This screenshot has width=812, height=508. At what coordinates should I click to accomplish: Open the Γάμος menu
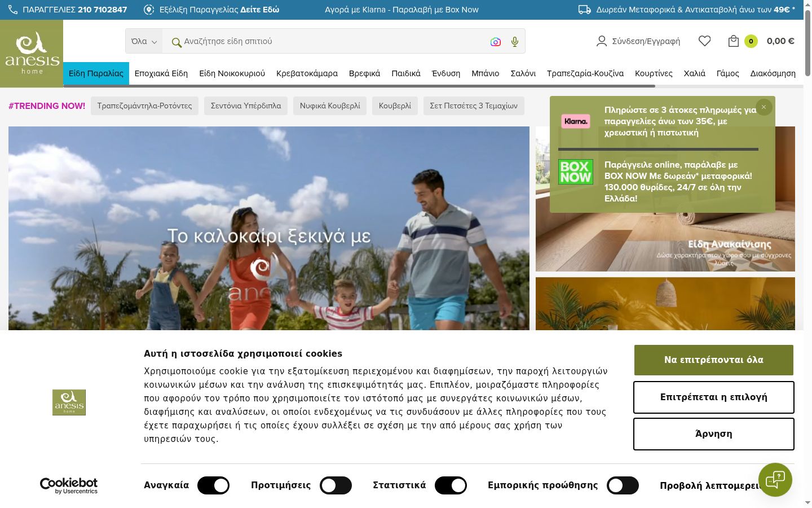point(728,73)
